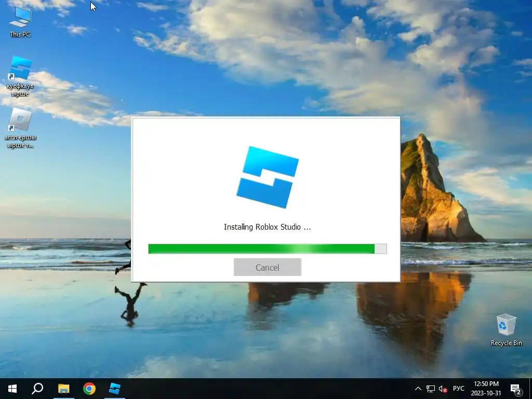
Task: Launch Google Chrome from taskbar
Action: coord(89,389)
